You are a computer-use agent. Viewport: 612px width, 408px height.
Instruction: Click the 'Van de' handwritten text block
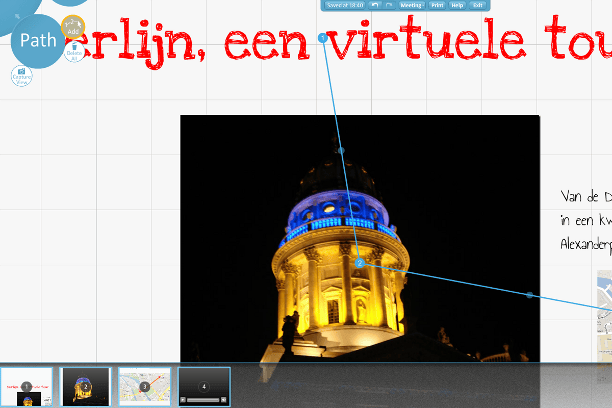tap(586, 220)
